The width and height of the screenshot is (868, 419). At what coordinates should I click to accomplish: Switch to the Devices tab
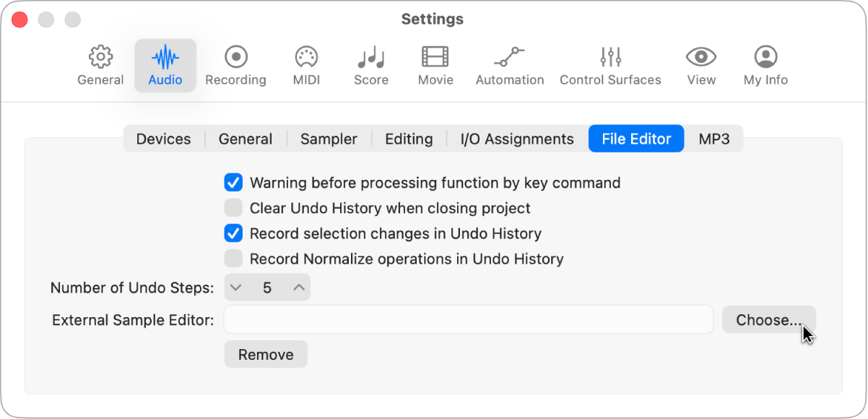pos(163,139)
